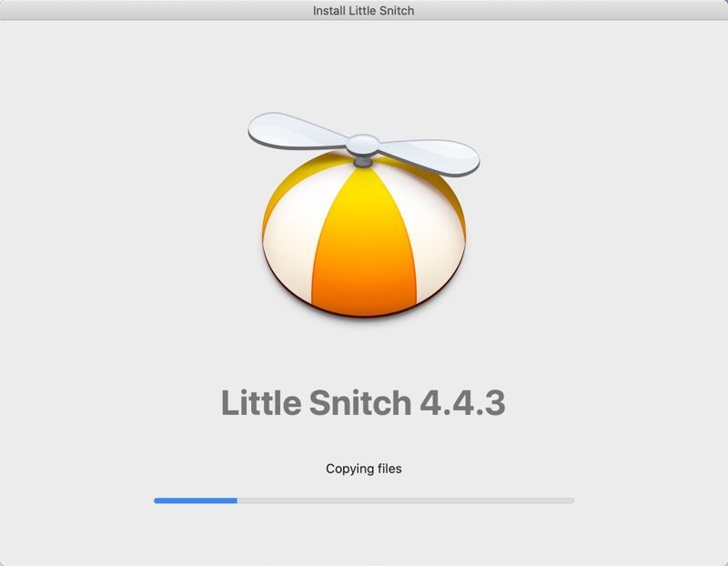Click the 'Copying files' status text

(363, 469)
